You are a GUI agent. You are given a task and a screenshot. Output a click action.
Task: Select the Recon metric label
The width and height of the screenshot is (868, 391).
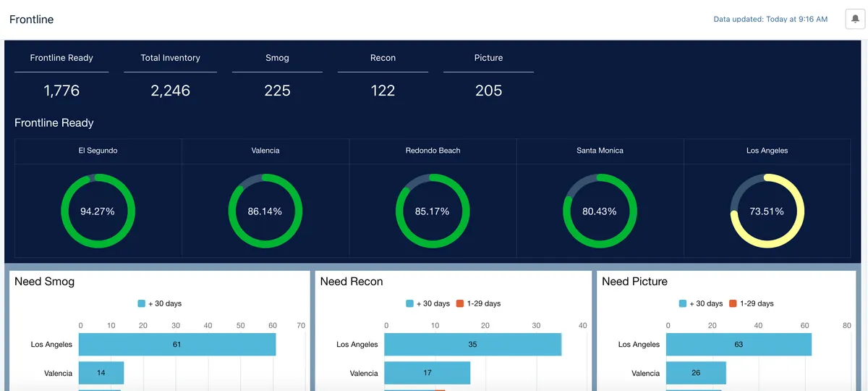pyautogui.click(x=383, y=58)
